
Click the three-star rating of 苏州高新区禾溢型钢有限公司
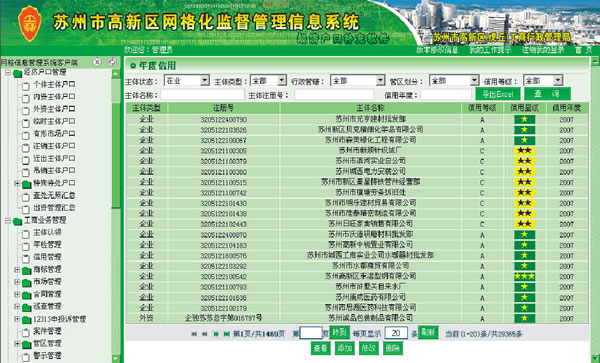pyautogui.click(x=524, y=276)
